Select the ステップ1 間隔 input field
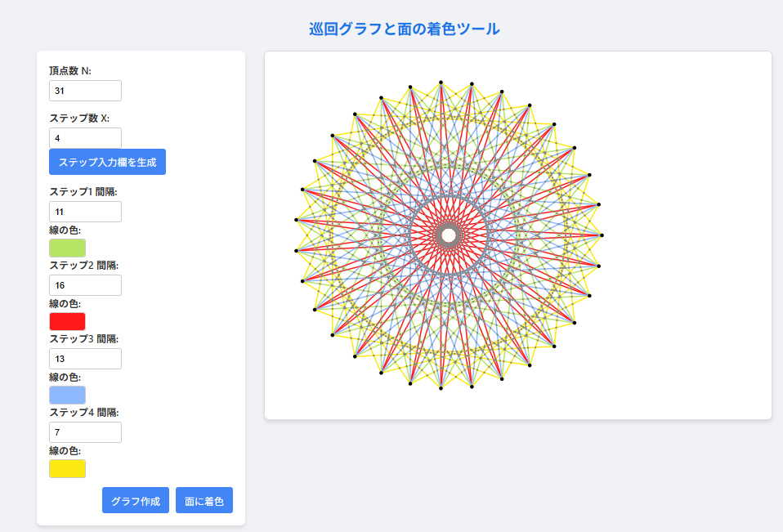 click(85, 212)
